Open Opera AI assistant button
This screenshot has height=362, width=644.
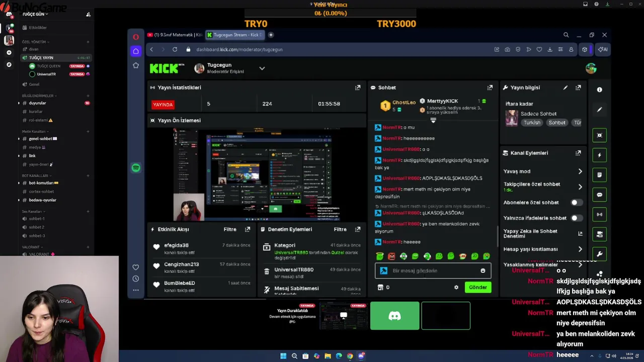click(602, 49)
